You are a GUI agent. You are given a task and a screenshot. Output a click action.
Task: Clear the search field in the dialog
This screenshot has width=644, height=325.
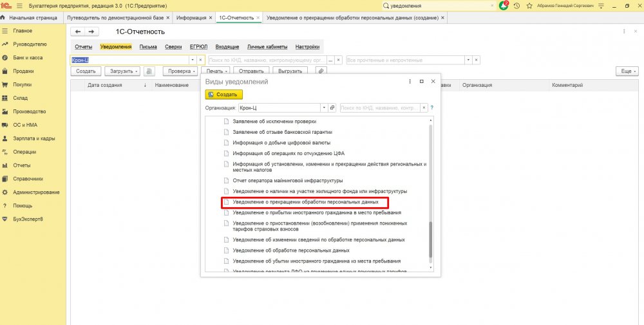coord(424,108)
